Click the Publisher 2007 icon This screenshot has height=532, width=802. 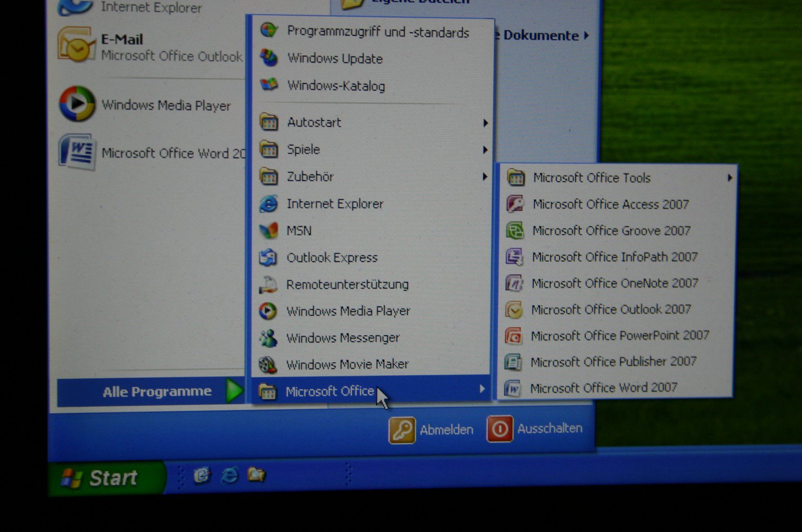513,362
